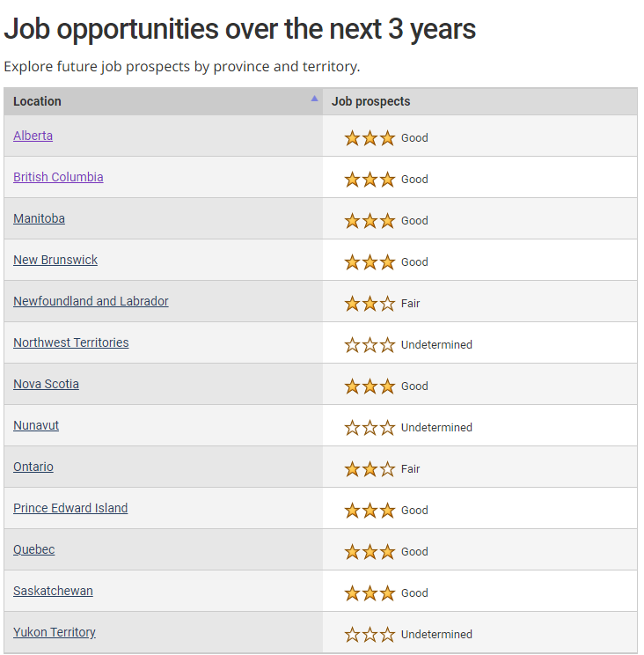
Task: Click Alberta's three-star rating icon
Action: coord(370,138)
